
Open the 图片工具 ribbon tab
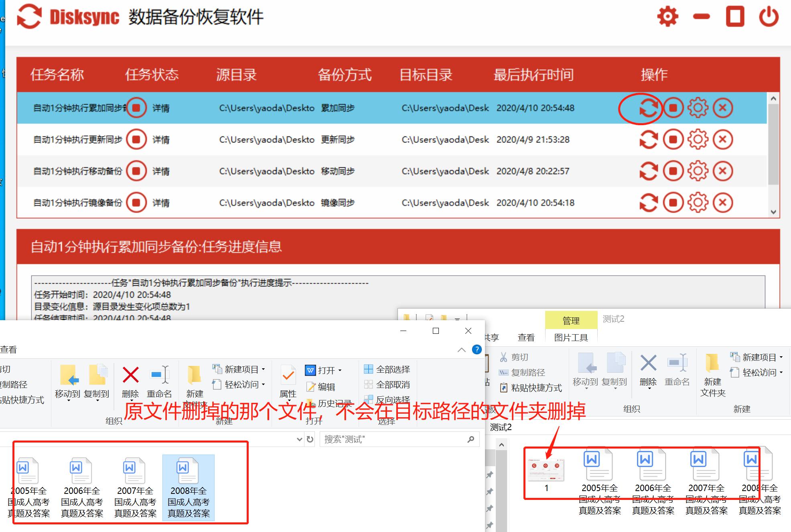571,337
